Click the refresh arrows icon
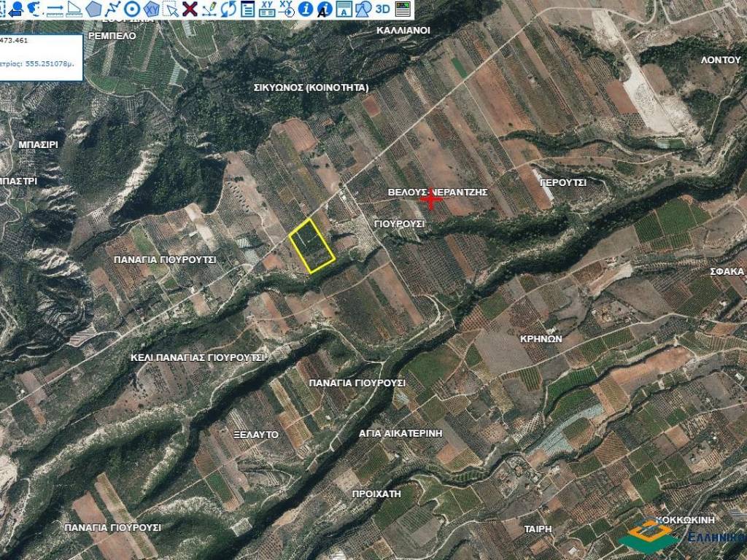 228,9
